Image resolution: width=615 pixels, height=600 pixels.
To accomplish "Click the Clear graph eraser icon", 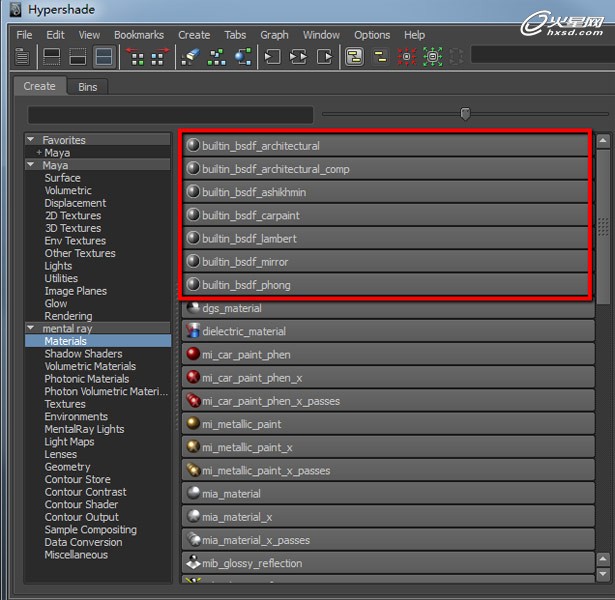I will 191,57.
